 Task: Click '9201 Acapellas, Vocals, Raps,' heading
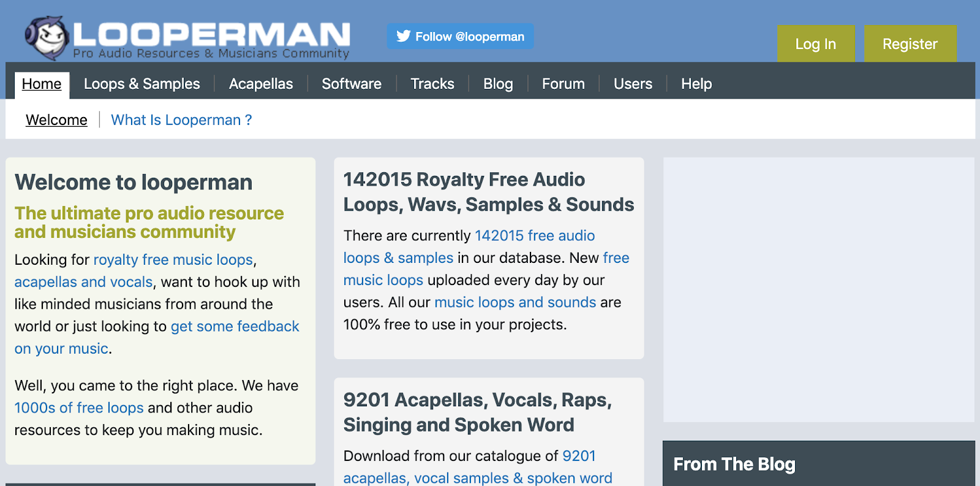tap(478, 400)
